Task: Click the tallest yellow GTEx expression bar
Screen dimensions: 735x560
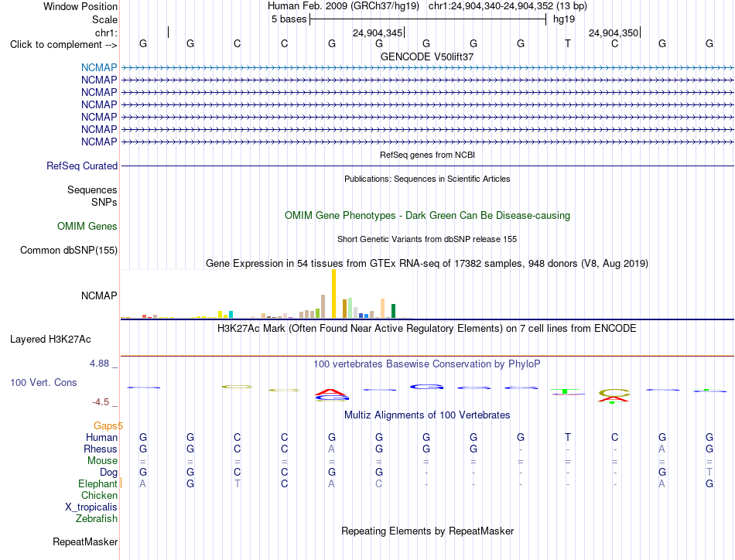Action: coord(333,294)
